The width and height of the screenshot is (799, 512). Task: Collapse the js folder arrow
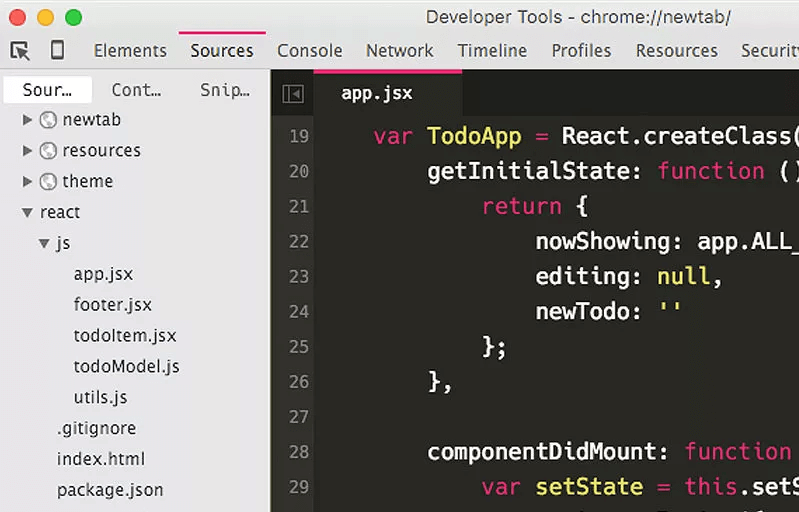(44, 244)
